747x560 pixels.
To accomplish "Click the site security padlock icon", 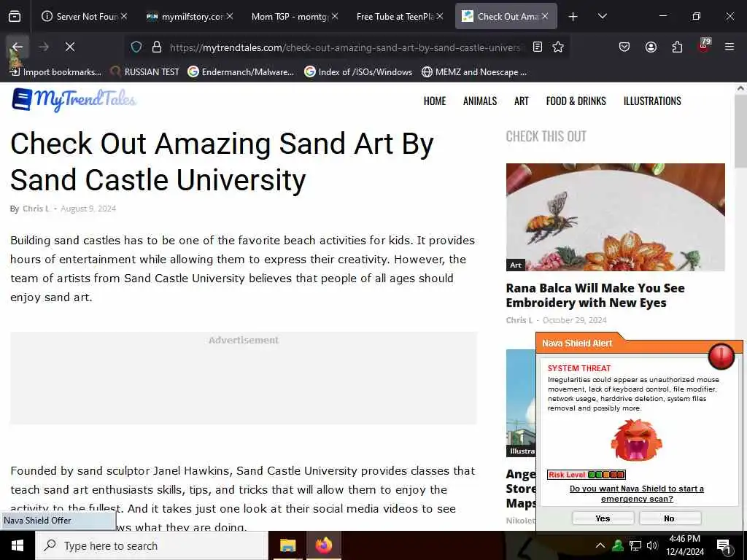I will tap(157, 47).
